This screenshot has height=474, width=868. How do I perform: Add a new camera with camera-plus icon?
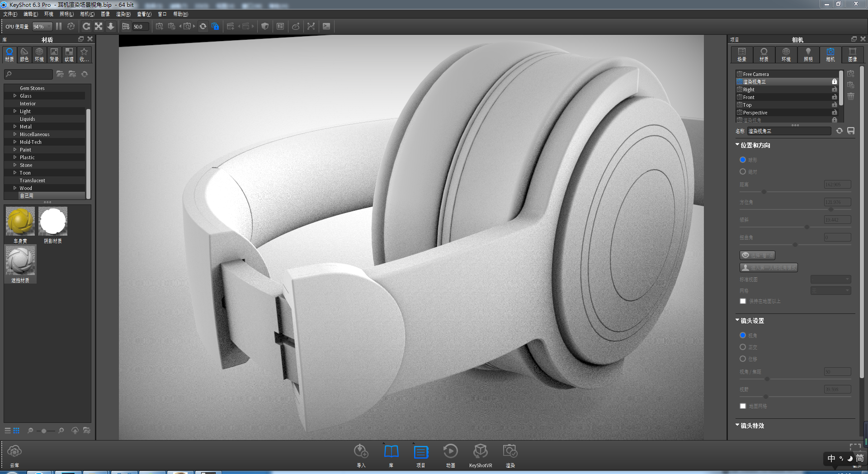point(850,73)
